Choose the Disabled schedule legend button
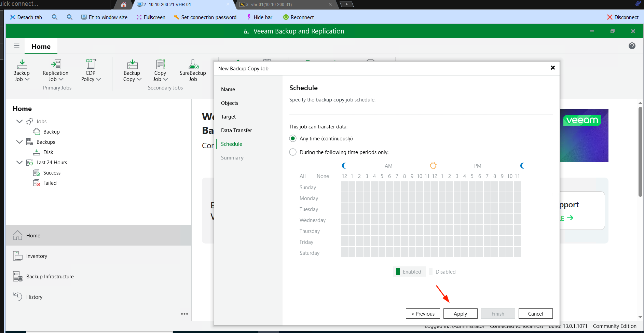 pos(443,272)
